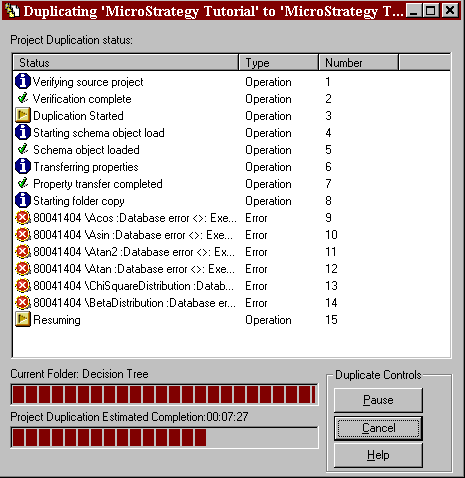Viewport: 465px width, 478px height.
Task: Select the 'Resuming' status text
Action: (x=57, y=320)
